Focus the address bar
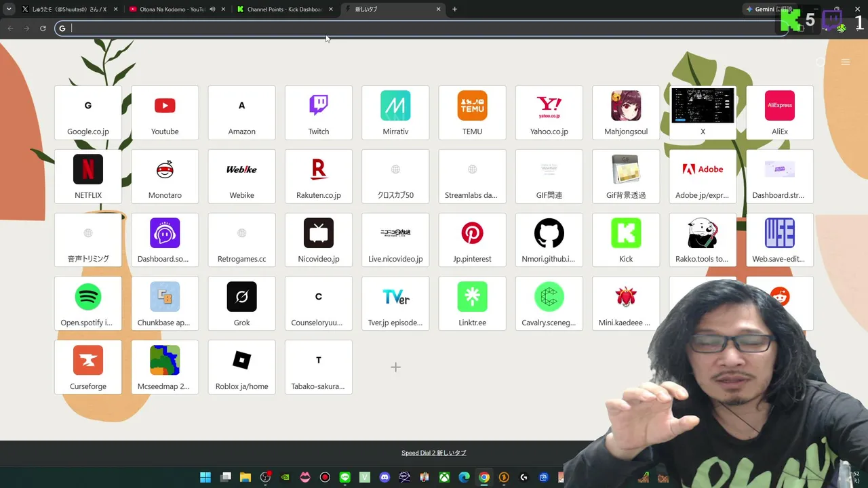Screen dimensions: 868x488 tap(420, 28)
